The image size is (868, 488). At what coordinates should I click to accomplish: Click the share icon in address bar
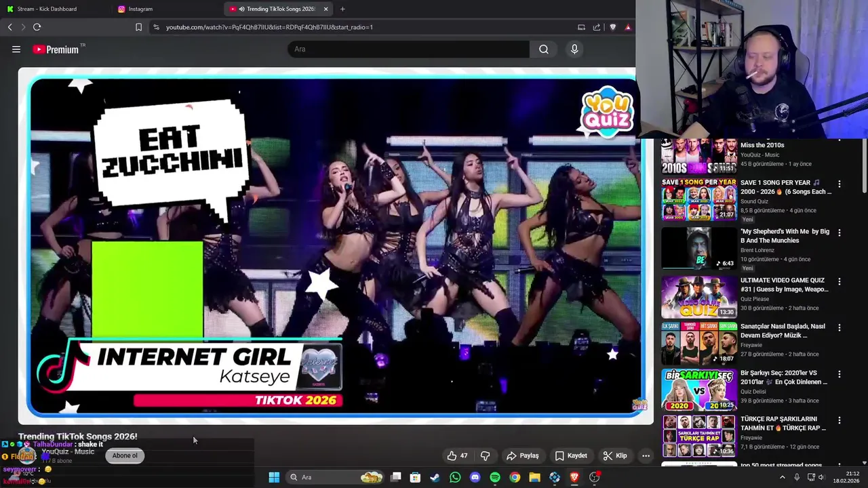click(597, 27)
